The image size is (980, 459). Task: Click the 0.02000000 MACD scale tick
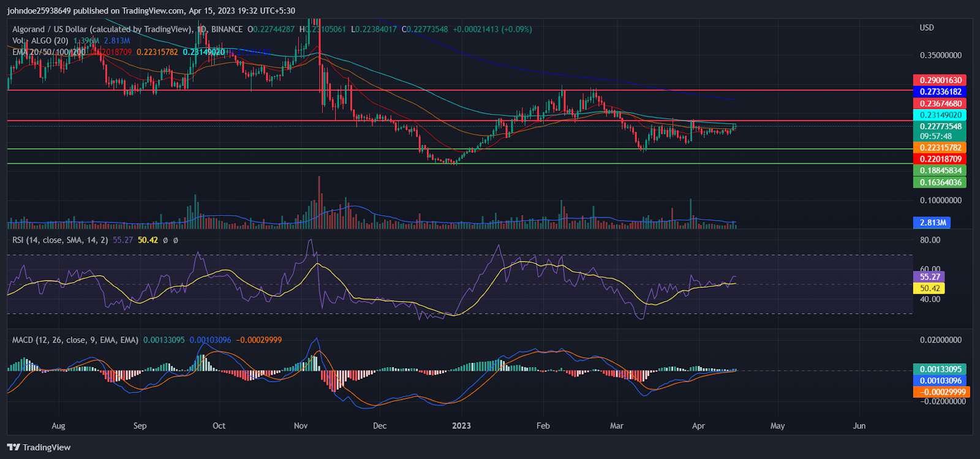click(941, 340)
